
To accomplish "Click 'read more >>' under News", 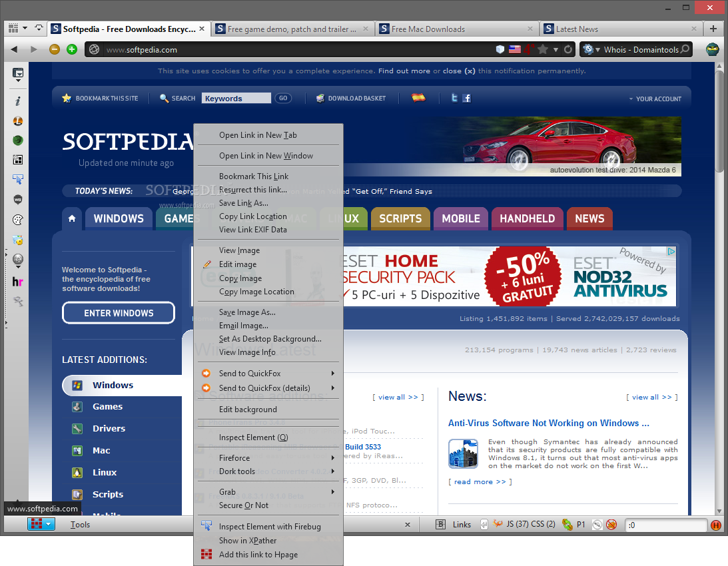I will click(x=480, y=482).
